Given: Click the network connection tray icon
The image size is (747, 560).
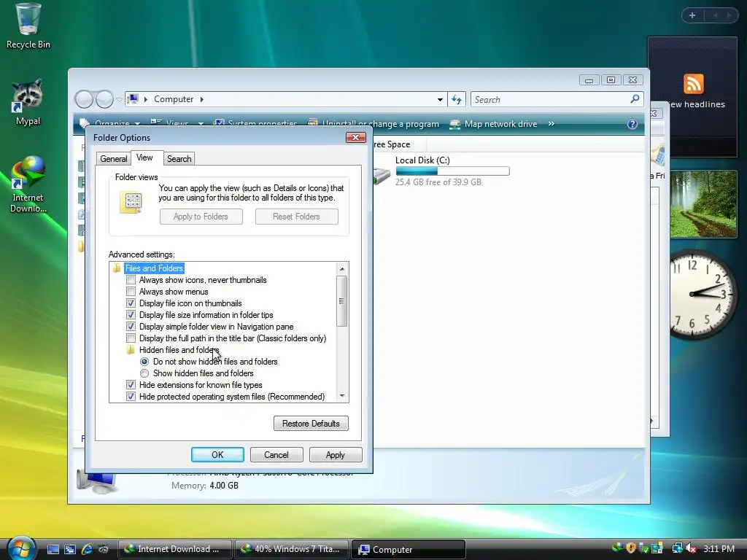Looking at the screenshot, I should 677,548.
